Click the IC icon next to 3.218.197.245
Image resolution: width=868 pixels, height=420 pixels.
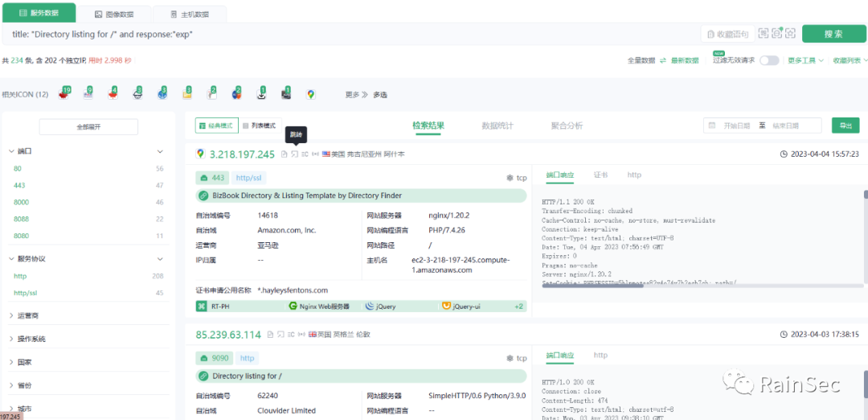(305, 154)
